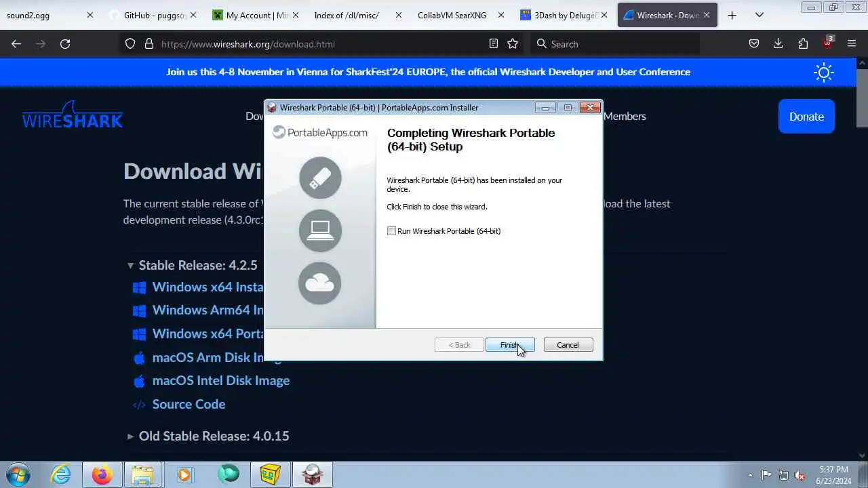The image size is (868, 488).
Task: Open Internet Explorer from the taskbar
Action: click(61, 474)
